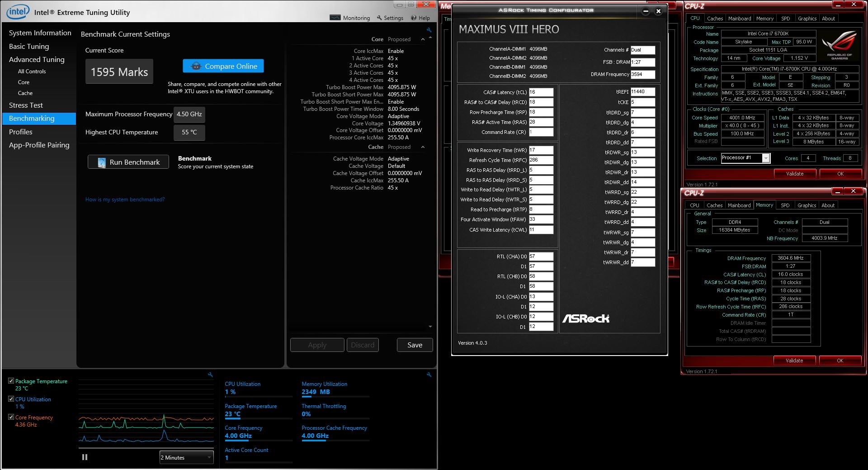Click DRAM Frequency field in Timing Configurator

pos(643,74)
